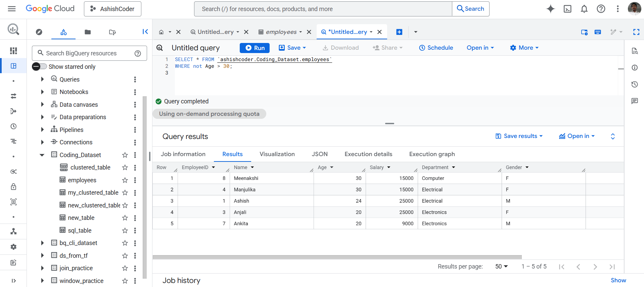The width and height of the screenshot is (644, 287).
Task: Expand the left sidebar with arrow icon
Action: (13, 281)
